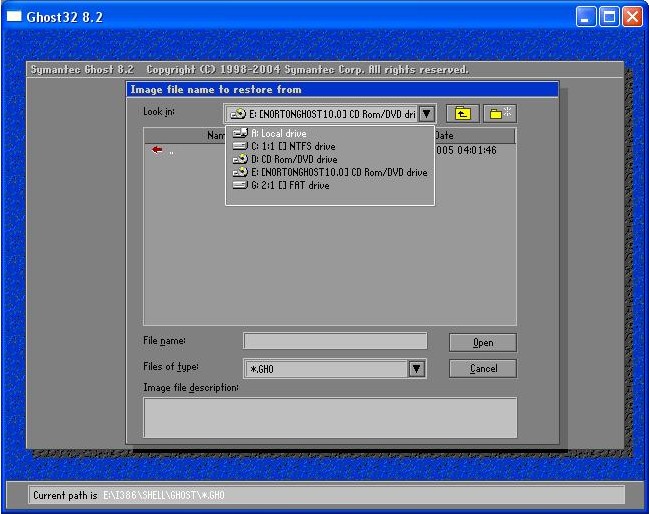
Task: Create a new folder icon
Action: [x=500, y=113]
